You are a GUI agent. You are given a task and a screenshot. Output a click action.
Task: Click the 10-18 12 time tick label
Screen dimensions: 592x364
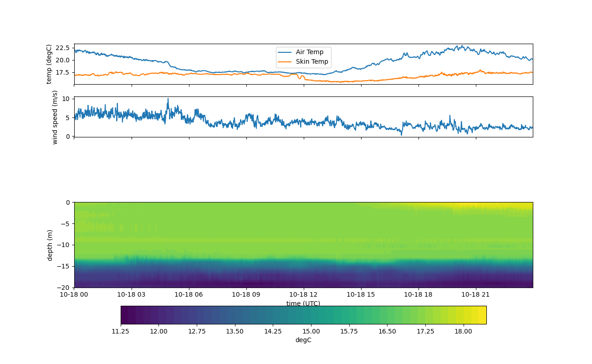point(304,294)
